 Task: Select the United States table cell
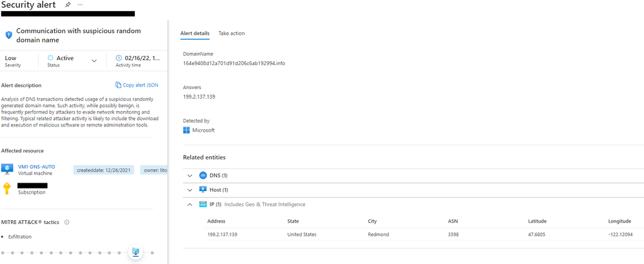(302, 235)
